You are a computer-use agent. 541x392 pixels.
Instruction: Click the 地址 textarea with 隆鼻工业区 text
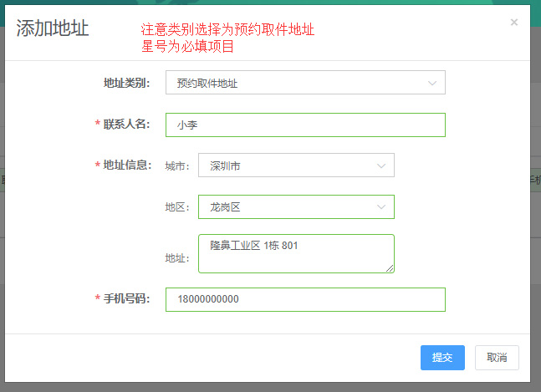(296, 253)
